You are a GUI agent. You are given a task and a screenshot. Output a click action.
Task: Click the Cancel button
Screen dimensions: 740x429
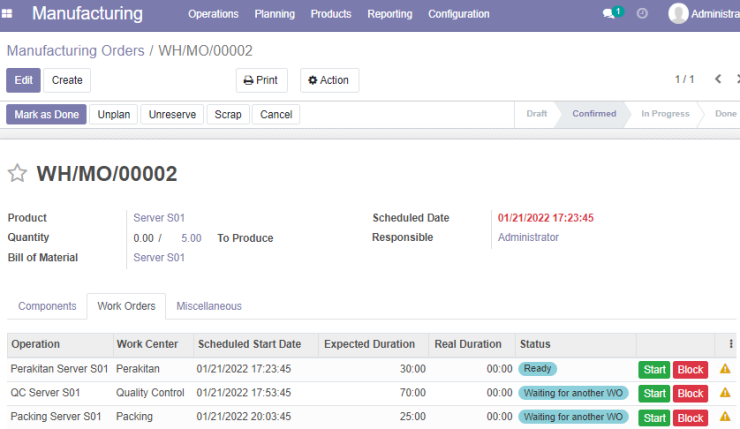point(276,114)
